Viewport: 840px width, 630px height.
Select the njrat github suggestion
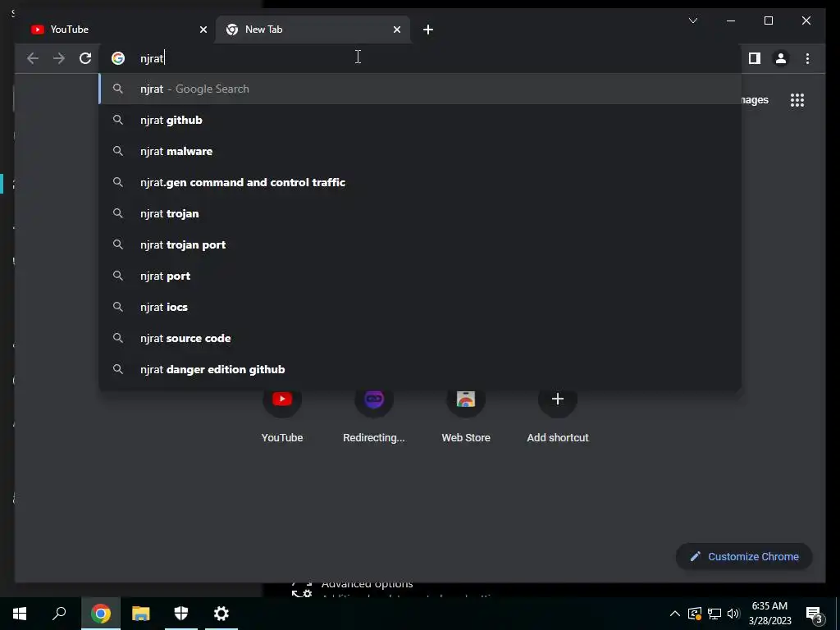point(421,120)
